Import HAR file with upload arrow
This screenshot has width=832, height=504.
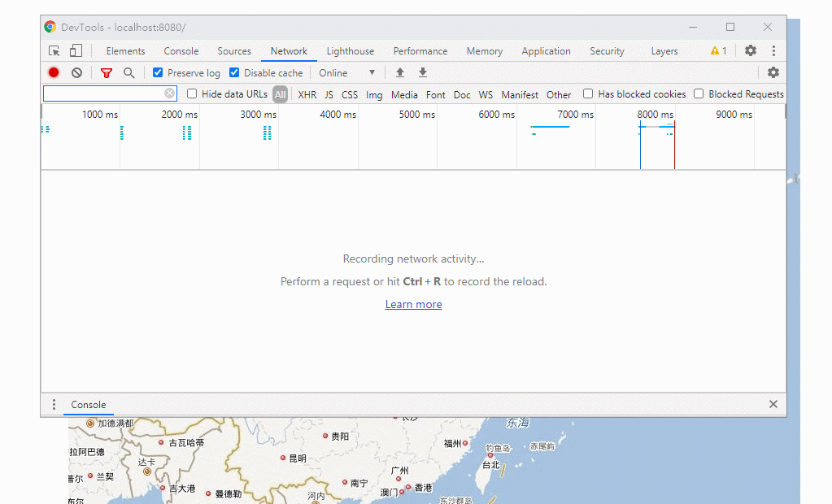point(400,72)
